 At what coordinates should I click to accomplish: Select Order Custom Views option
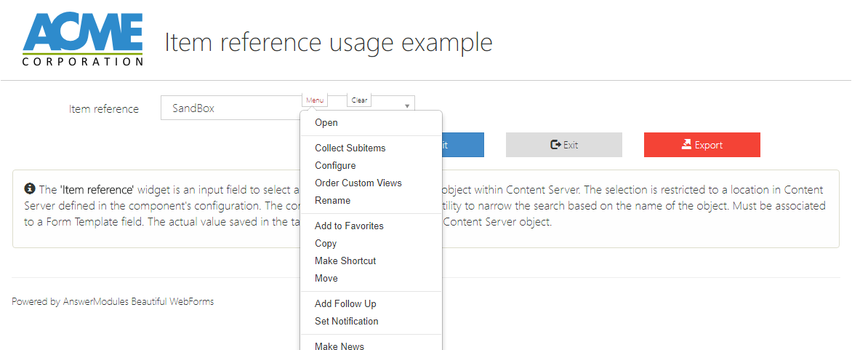[358, 183]
